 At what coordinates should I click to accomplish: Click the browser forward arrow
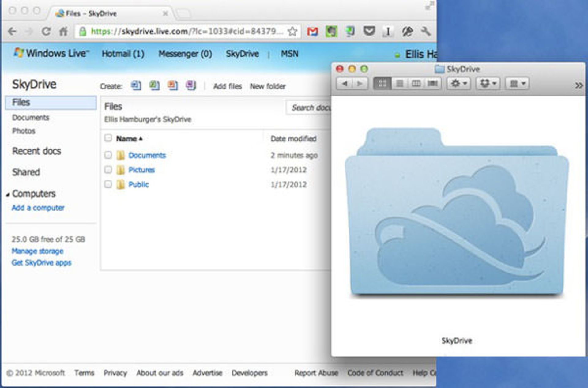pos(29,31)
